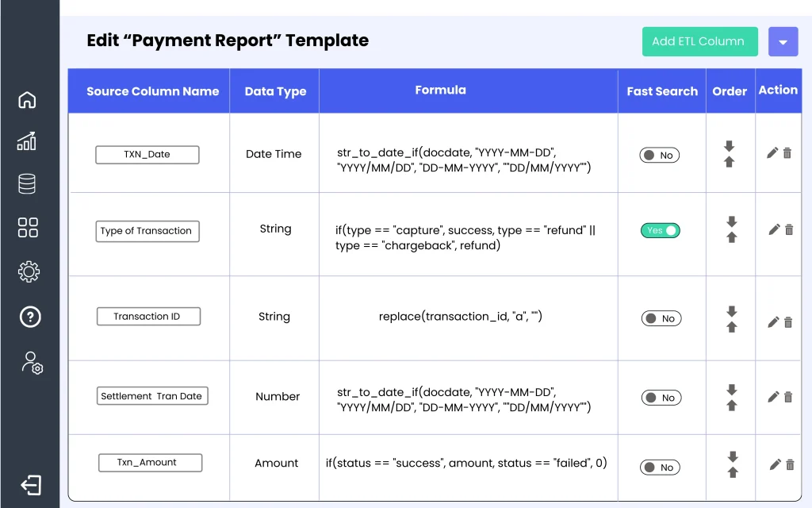Edit the Settlement Tran Date row
Image resolution: width=812 pixels, height=508 pixels.
773,397
